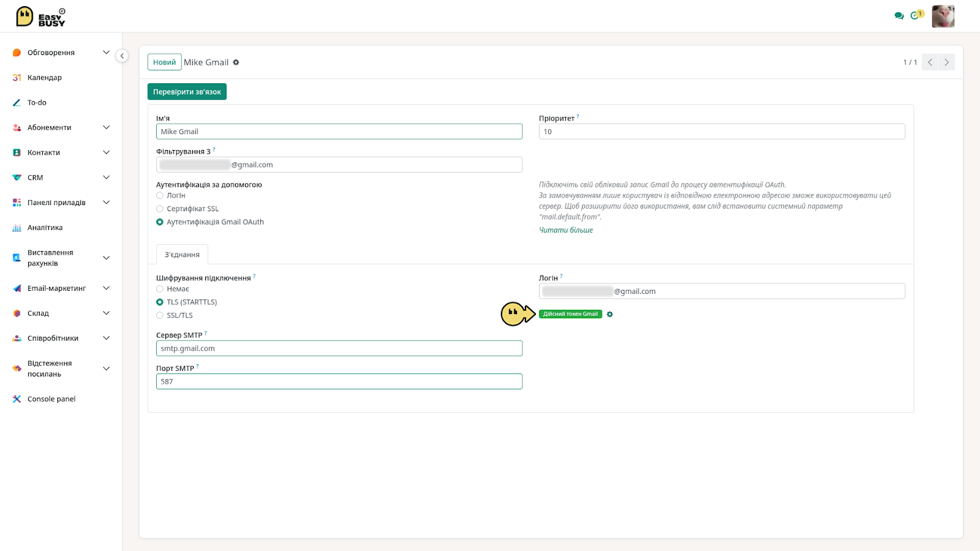Expand Email-маркетинг menu chevron
The width and height of the screenshot is (980, 551).
pyautogui.click(x=106, y=288)
